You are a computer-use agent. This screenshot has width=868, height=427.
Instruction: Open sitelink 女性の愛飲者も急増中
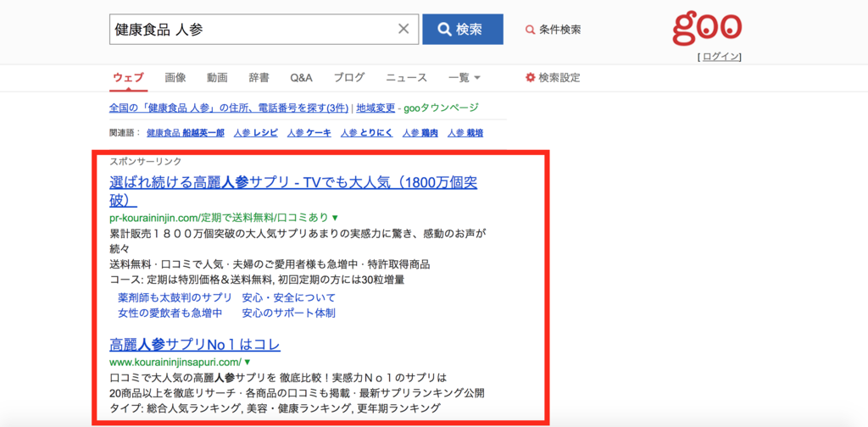pos(170,313)
